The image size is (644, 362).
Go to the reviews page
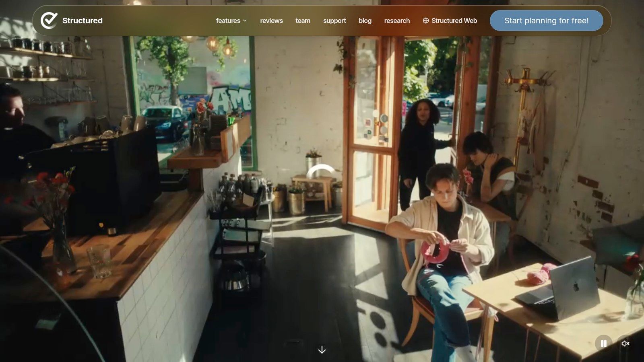(x=271, y=21)
